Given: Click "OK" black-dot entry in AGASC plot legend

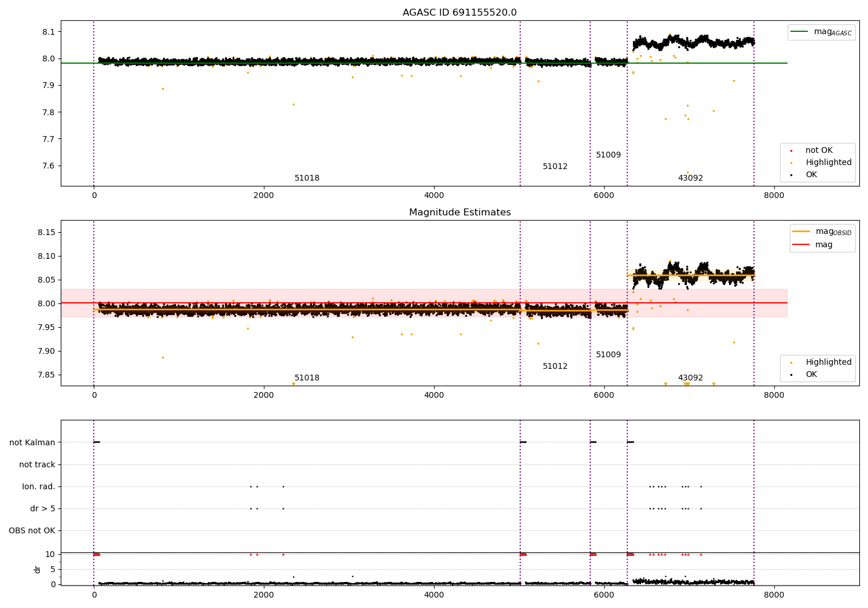Looking at the screenshot, I should [810, 175].
